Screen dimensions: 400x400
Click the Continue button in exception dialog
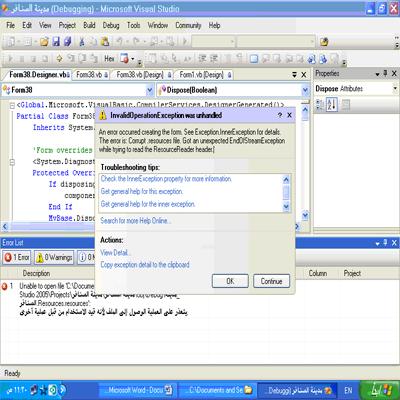(271, 281)
